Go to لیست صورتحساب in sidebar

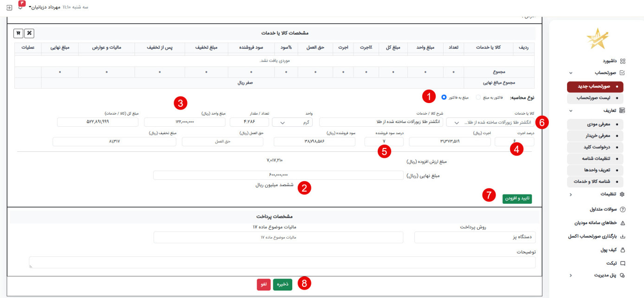point(595,98)
